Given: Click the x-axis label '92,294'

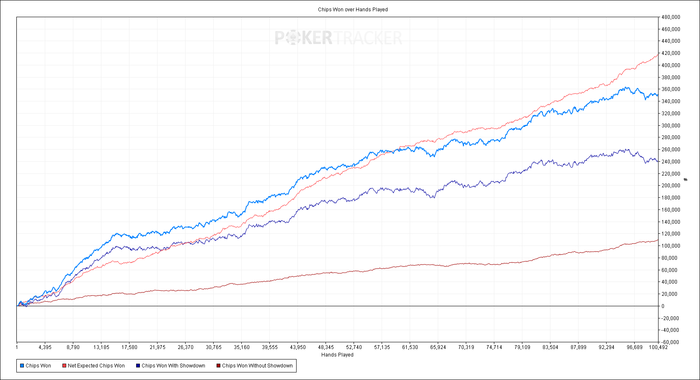Looking at the screenshot, I should pos(607,347).
